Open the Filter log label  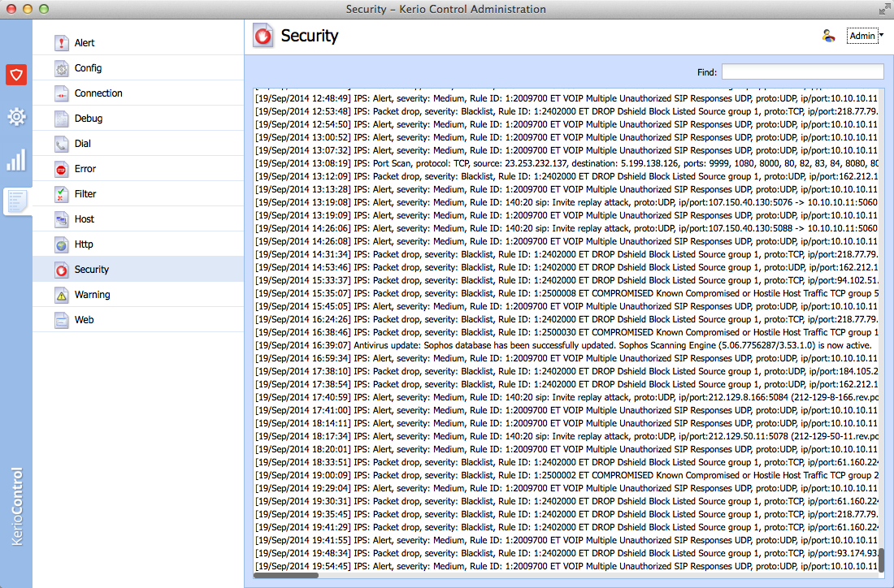pyautogui.click(x=85, y=194)
